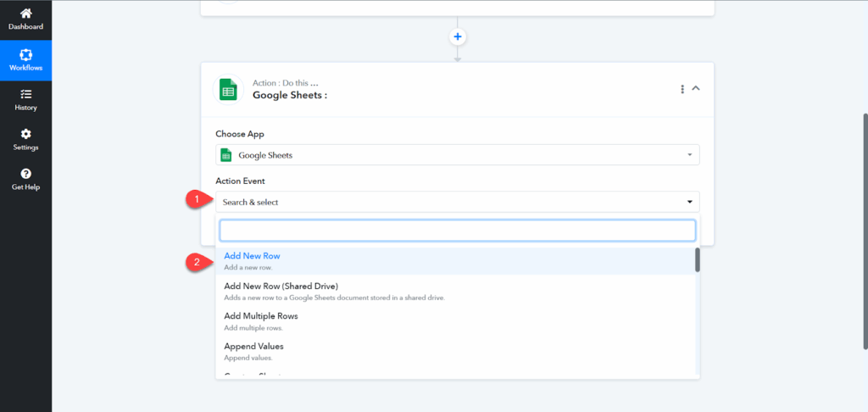Click the page vertical scrollbar
The image size is (868, 412).
[x=865, y=231]
